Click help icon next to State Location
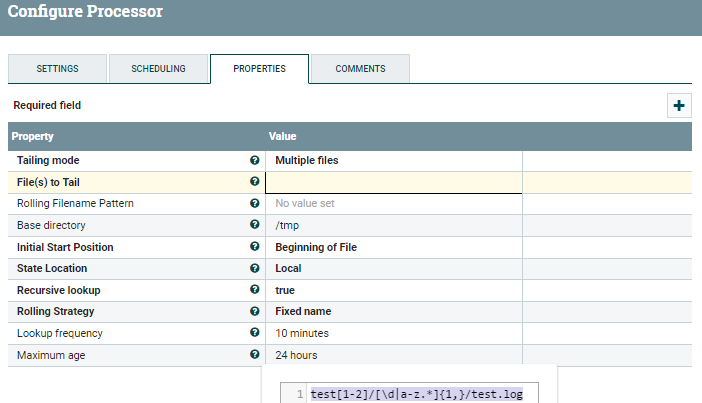The width and height of the screenshot is (702, 403). [x=255, y=268]
